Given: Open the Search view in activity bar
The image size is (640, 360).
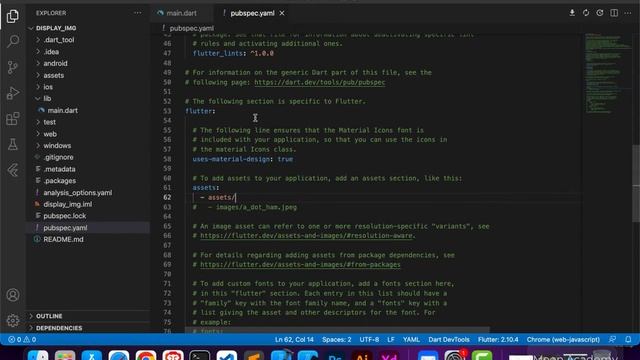Looking at the screenshot, I should [x=13, y=41].
